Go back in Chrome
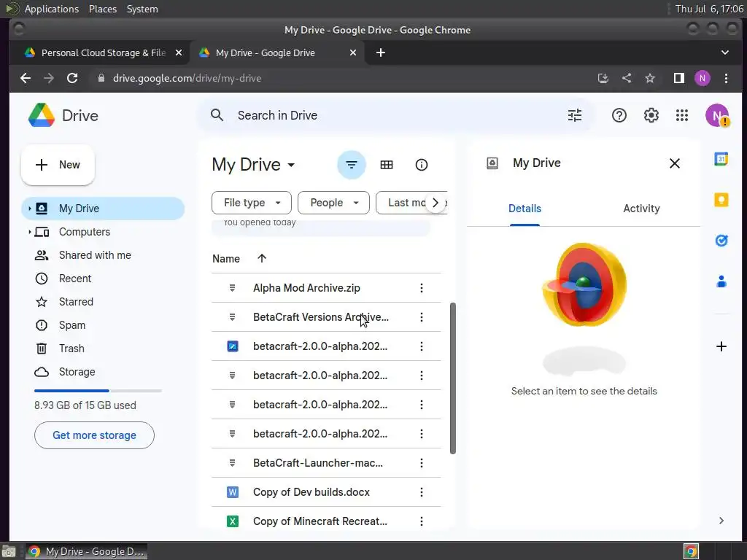This screenshot has height=560, width=747. coord(26,78)
